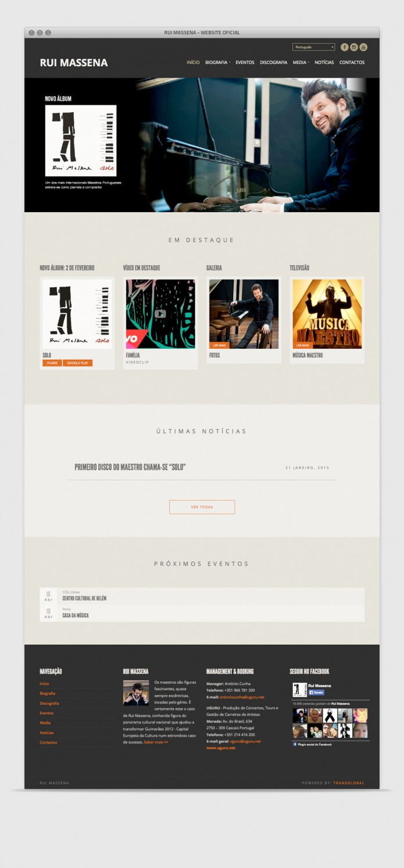Footer navigation: go to Biografia

click(x=48, y=694)
